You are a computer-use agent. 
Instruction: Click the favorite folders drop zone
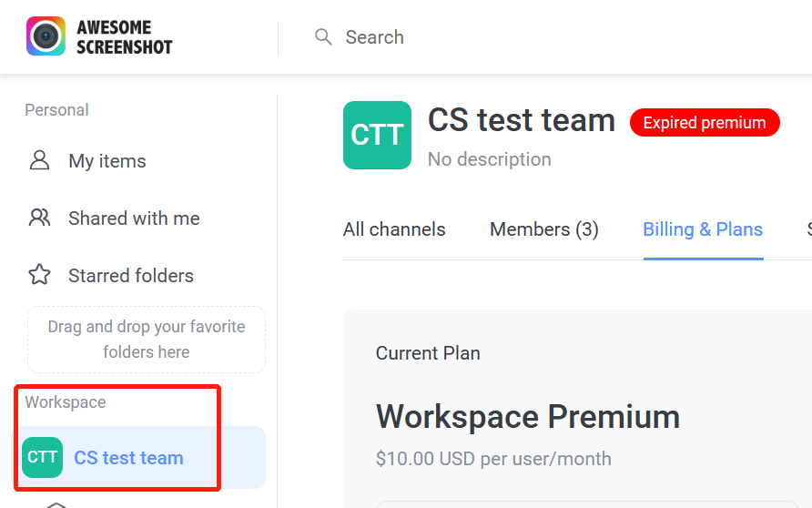[147, 340]
